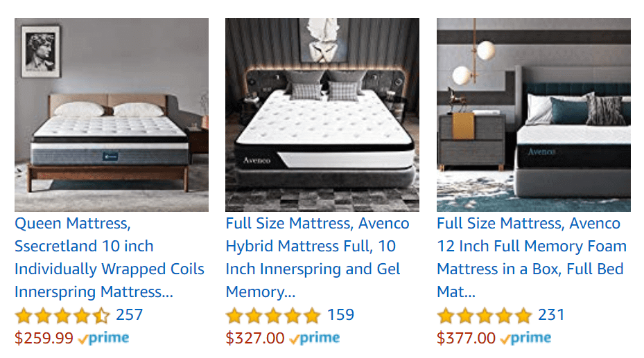Click the Avenco Hybrid Mattress Full title link
Screen dimensions: 644x358
(317, 258)
